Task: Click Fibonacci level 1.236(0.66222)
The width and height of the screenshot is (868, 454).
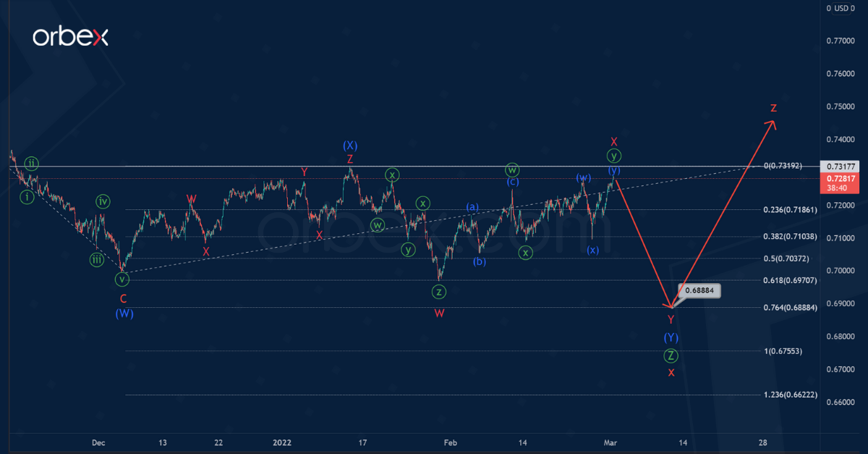Action: tap(791, 395)
